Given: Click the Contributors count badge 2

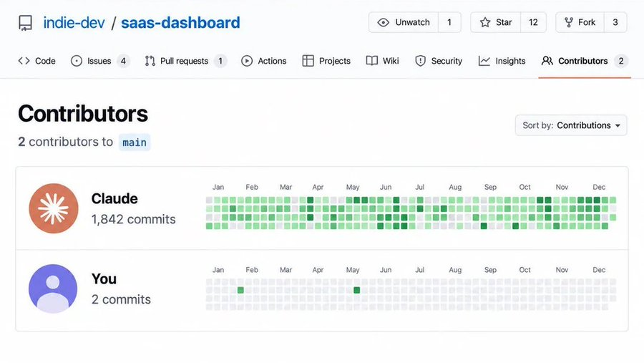Looking at the screenshot, I should pyautogui.click(x=621, y=61).
